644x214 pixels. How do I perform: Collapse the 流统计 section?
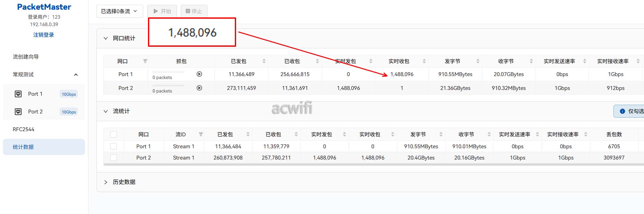106,111
